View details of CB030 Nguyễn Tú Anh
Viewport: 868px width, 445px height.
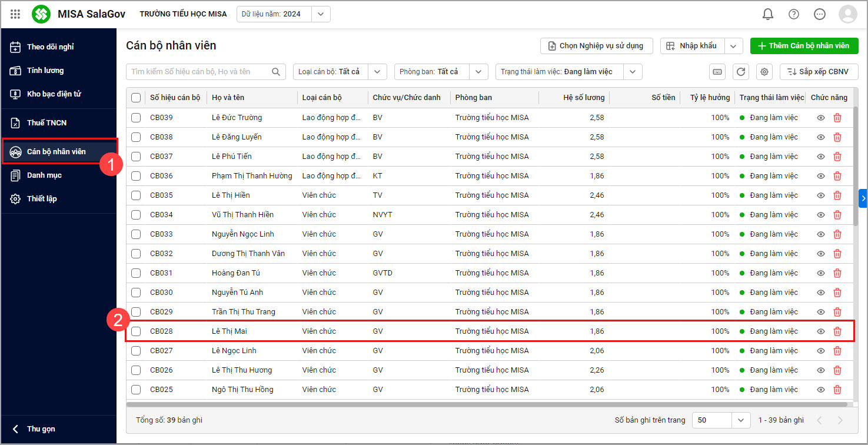821,293
